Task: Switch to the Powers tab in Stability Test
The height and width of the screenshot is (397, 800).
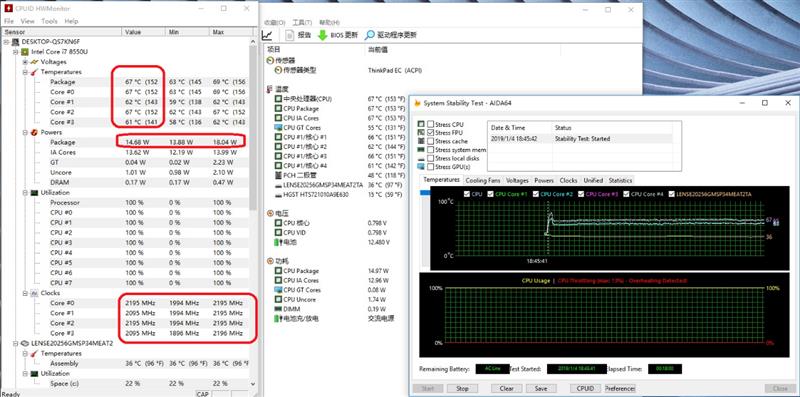Action: (544, 180)
